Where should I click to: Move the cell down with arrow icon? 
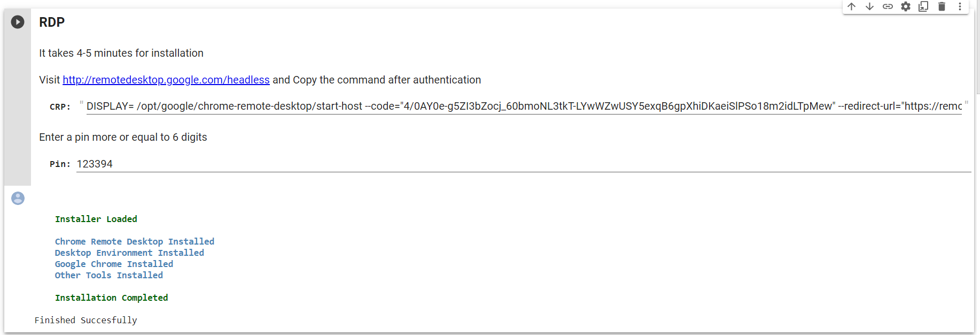pyautogui.click(x=869, y=6)
